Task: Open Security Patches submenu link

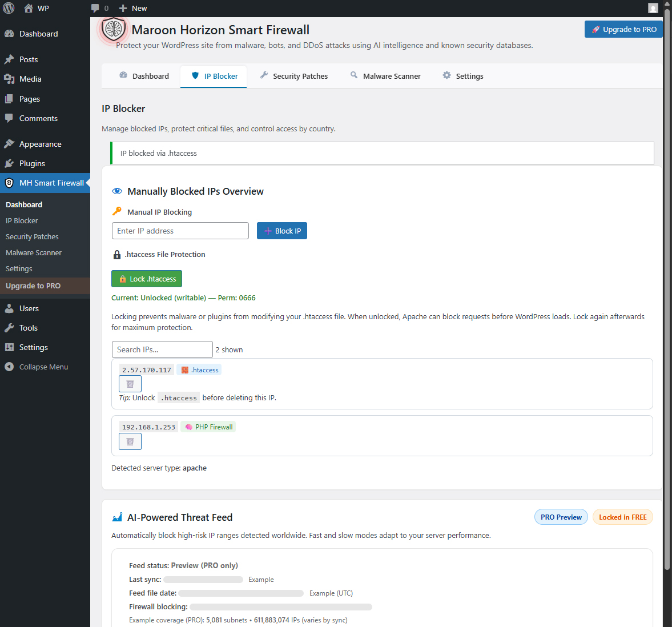Action: tap(32, 236)
